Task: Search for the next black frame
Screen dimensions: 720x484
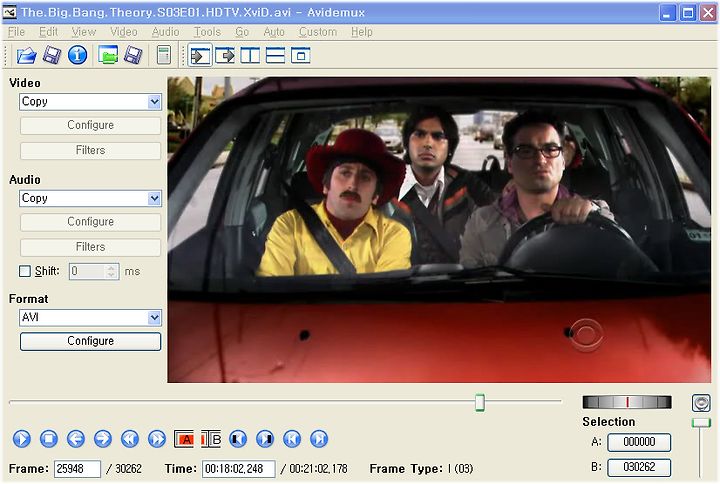Action: (265, 439)
